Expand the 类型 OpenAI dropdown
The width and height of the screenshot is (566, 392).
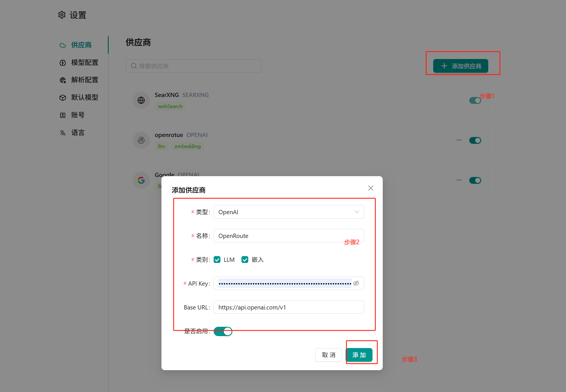pyautogui.click(x=289, y=212)
